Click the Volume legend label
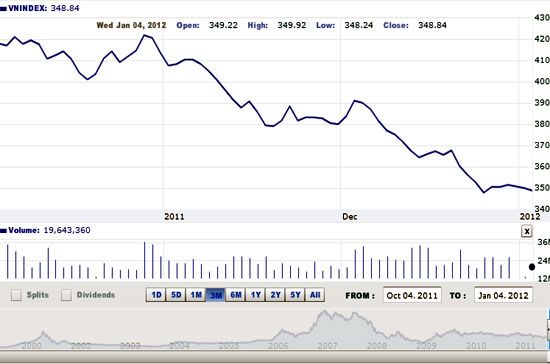This screenshot has height=364, width=550. [x=24, y=230]
